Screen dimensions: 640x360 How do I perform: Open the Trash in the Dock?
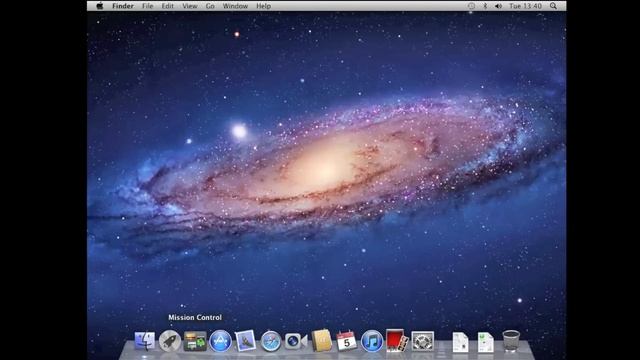[511, 341]
